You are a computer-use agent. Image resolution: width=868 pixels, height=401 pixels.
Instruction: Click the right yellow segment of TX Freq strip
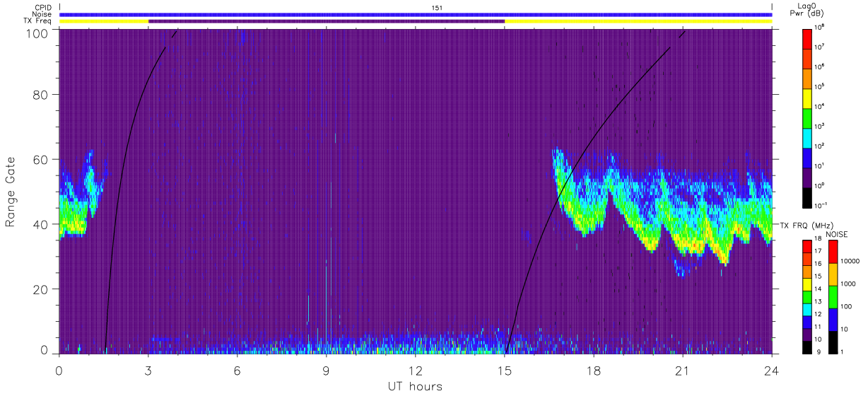coord(638,21)
